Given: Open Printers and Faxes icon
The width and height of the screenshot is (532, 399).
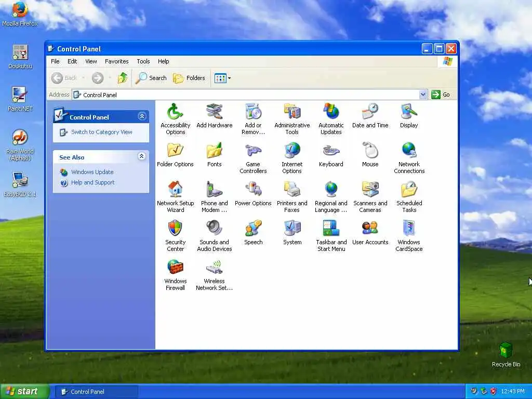Looking at the screenshot, I should click(292, 197).
